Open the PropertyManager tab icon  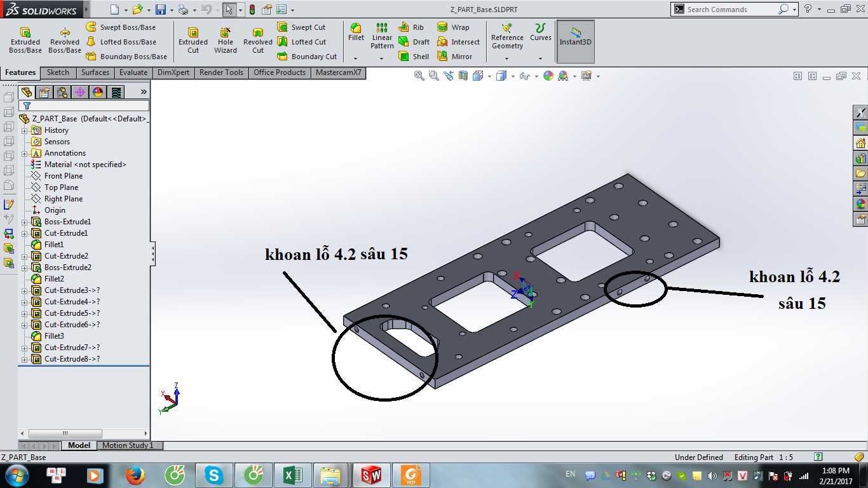tap(44, 92)
